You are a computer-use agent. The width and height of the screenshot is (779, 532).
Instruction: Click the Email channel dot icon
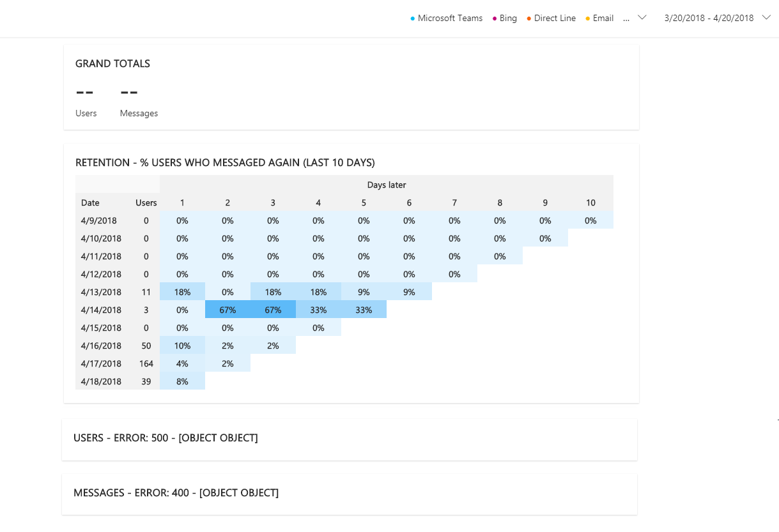(x=587, y=18)
